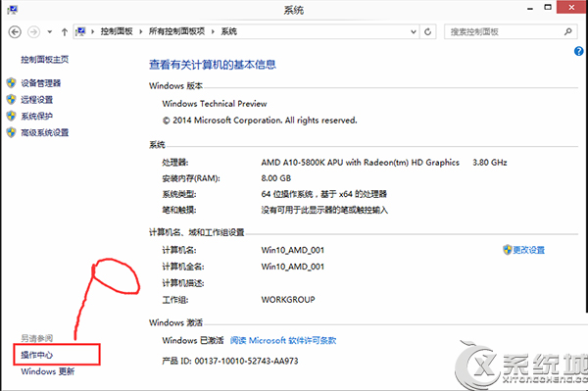Click 系统 breadcrumb in address bar
This screenshot has height=391, width=588.
tap(228, 31)
